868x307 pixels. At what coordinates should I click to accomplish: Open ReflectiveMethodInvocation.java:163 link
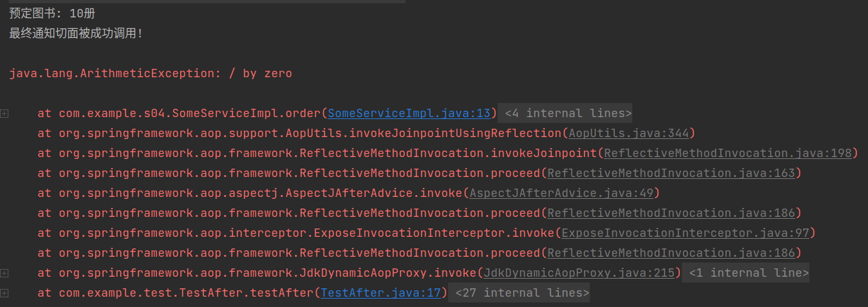pos(671,173)
